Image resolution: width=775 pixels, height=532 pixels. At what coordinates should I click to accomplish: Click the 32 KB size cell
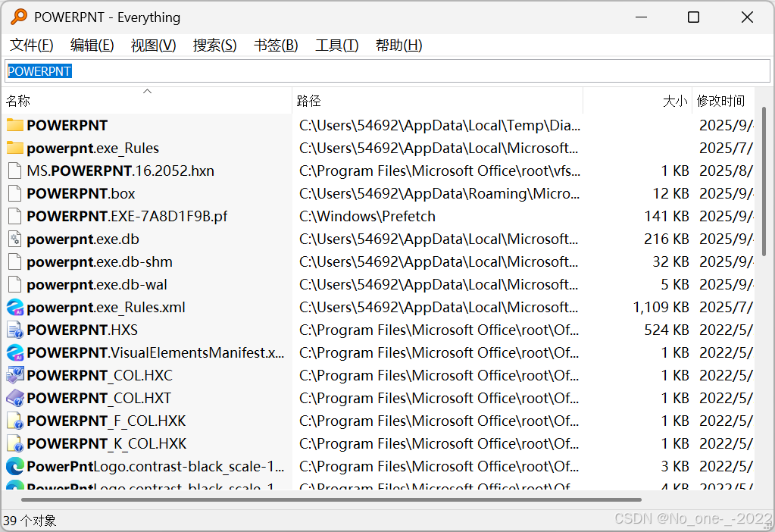point(670,261)
